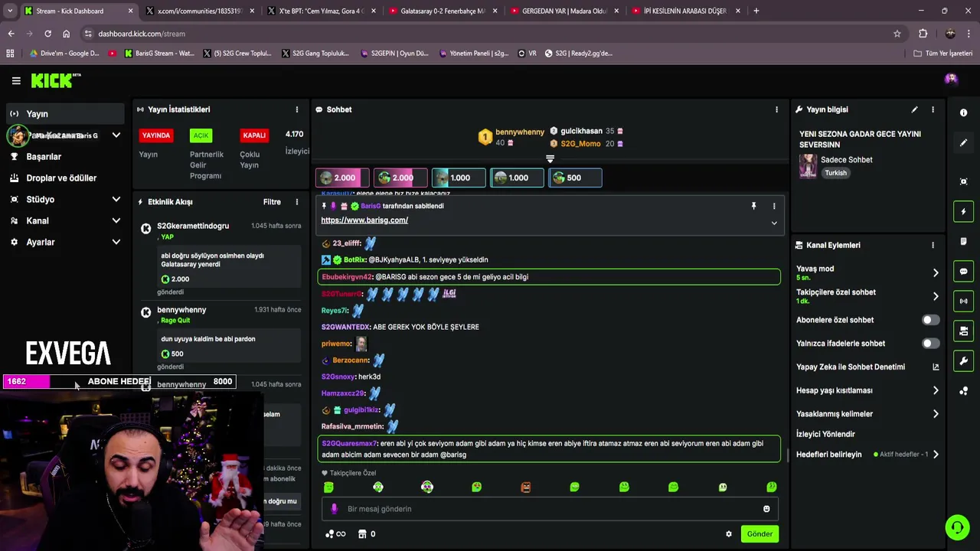Screen dimensions: 980x551
Task: Open the info icon in right sidebar
Action: (x=963, y=112)
